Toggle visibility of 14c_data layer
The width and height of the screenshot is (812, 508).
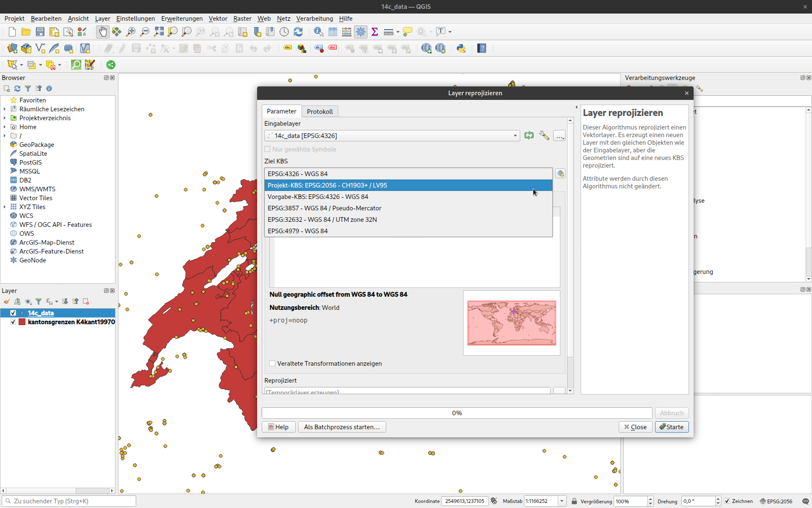pyautogui.click(x=13, y=313)
